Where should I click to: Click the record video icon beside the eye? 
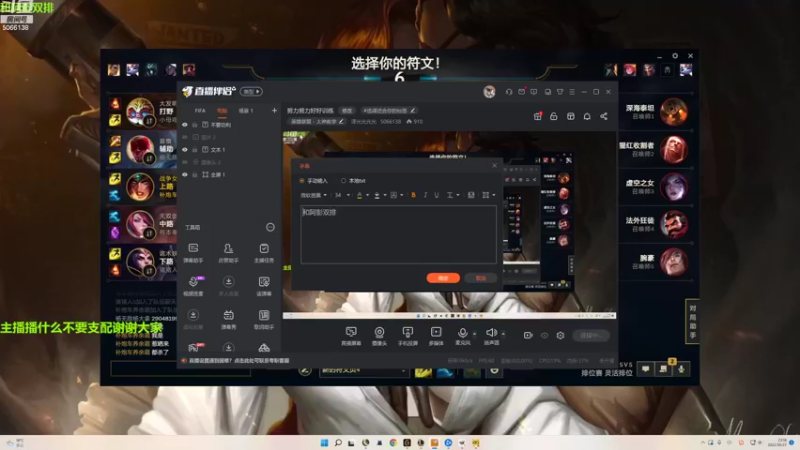click(x=528, y=335)
